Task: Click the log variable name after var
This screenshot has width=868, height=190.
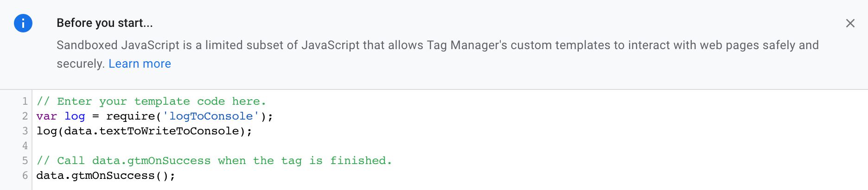Action: [x=75, y=116]
